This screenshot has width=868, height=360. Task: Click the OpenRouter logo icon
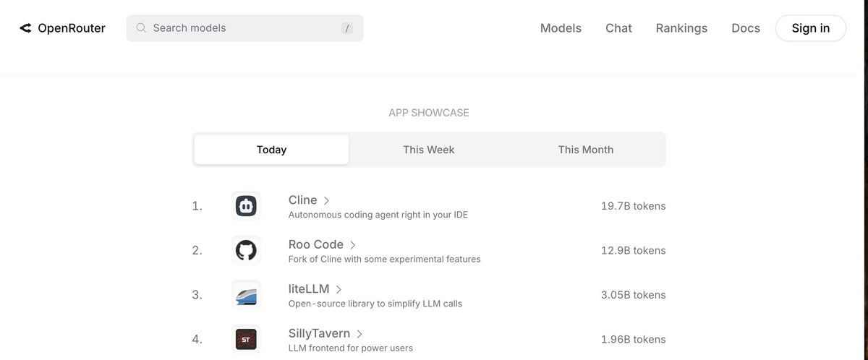click(25, 28)
